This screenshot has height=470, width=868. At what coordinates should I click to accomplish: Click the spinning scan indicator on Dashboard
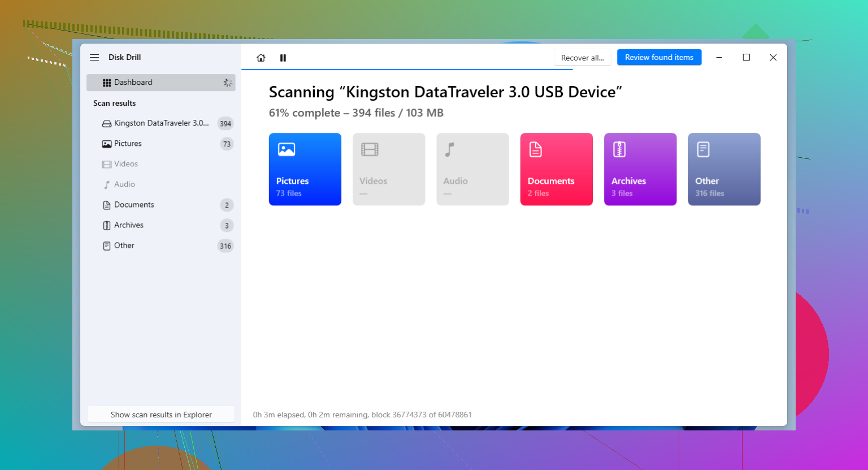(x=227, y=83)
